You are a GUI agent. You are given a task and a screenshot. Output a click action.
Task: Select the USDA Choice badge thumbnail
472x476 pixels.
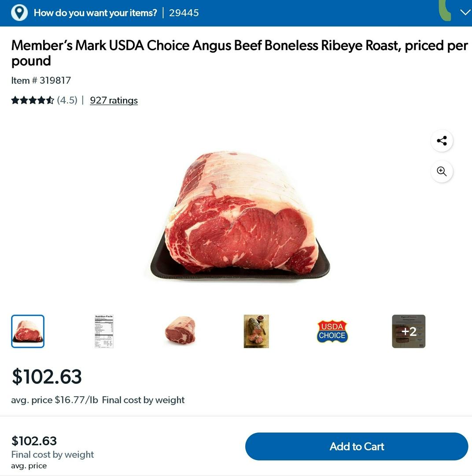coord(332,331)
